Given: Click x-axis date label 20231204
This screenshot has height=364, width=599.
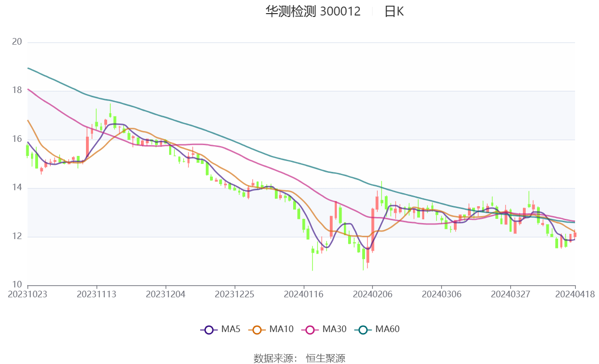Looking at the screenshot, I should 165,294.
